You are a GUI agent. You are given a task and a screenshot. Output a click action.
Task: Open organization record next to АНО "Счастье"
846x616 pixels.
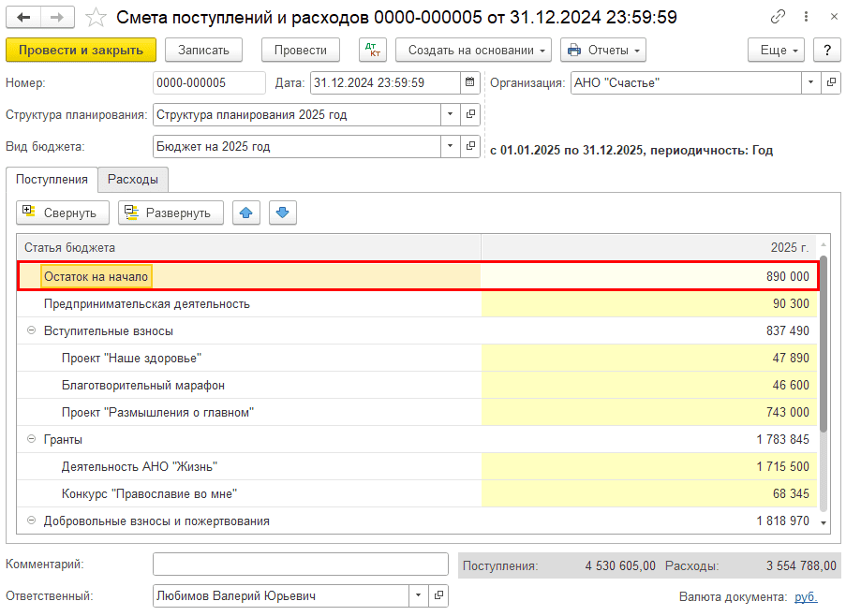(830, 82)
